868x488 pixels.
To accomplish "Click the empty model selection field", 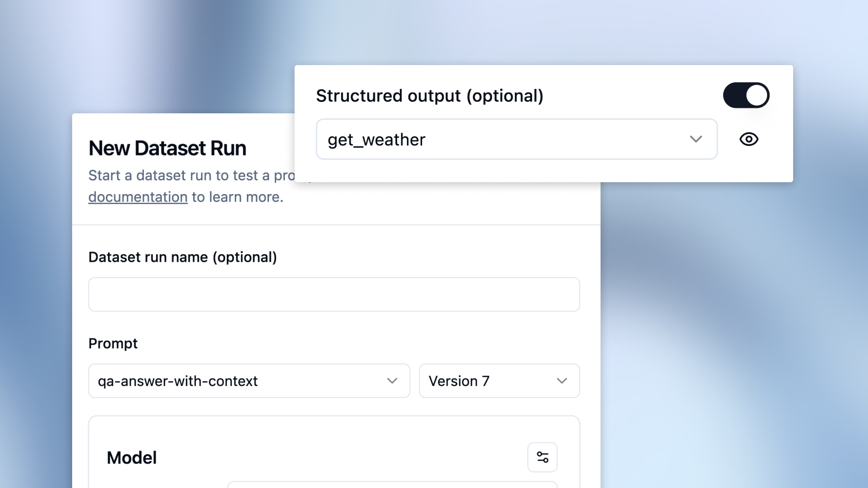I will click(391, 486).
